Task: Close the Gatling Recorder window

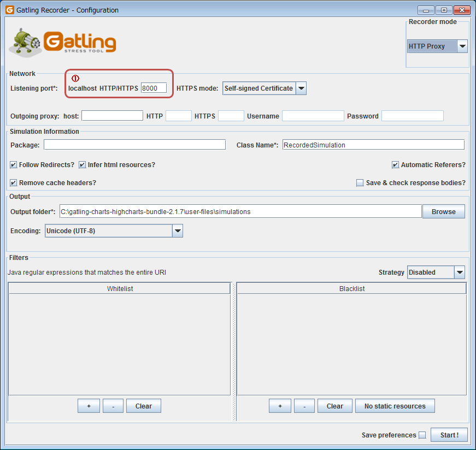Action: tap(462, 10)
